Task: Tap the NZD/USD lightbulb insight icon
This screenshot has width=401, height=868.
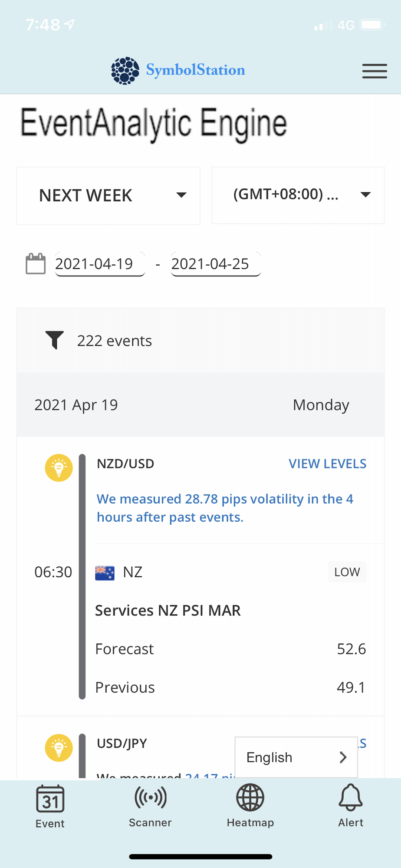Action: point(59,468)
